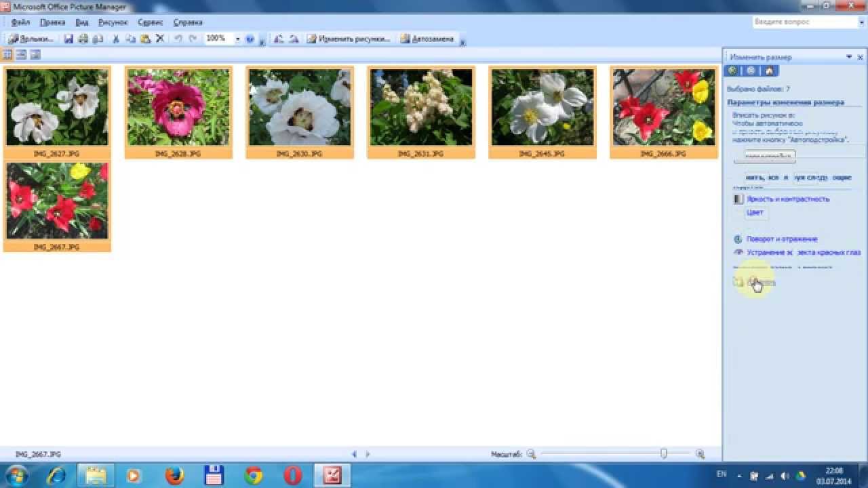Image resolution: width=868 pixels, height=488 pixels.
Task: Select the IMG_2645.JPG thumbnail
Action: [x=542, y=113]
